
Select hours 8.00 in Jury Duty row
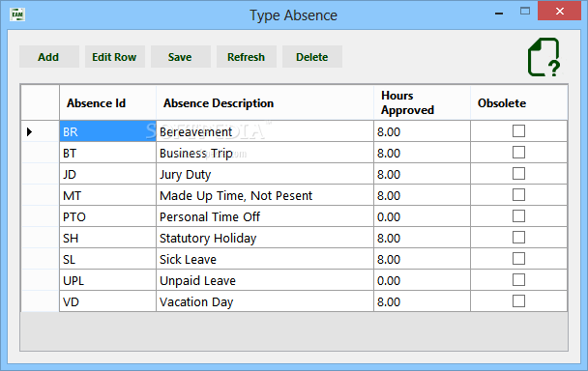coord(422,174)
